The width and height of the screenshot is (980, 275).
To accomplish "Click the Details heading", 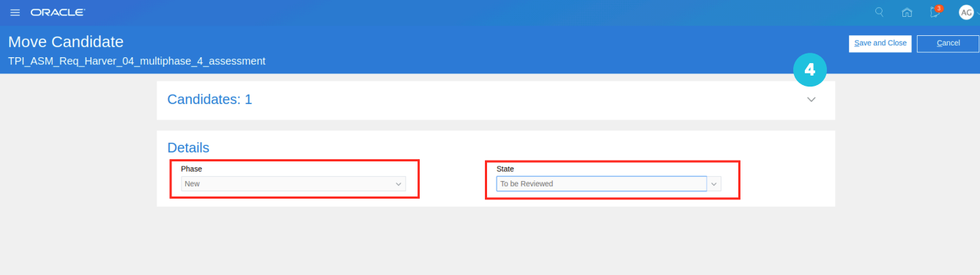I will click(x=188, y=147).
